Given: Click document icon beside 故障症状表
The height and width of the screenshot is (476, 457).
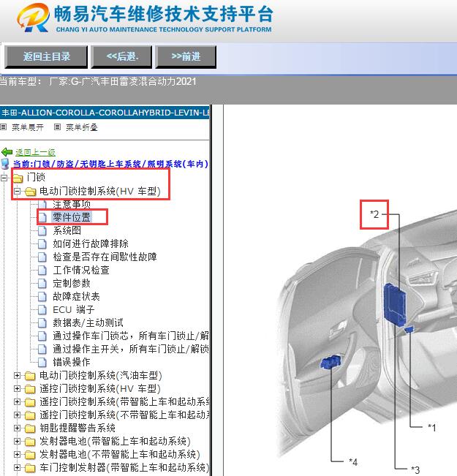Looking at the screenshot, I should (x=42, y=297).
